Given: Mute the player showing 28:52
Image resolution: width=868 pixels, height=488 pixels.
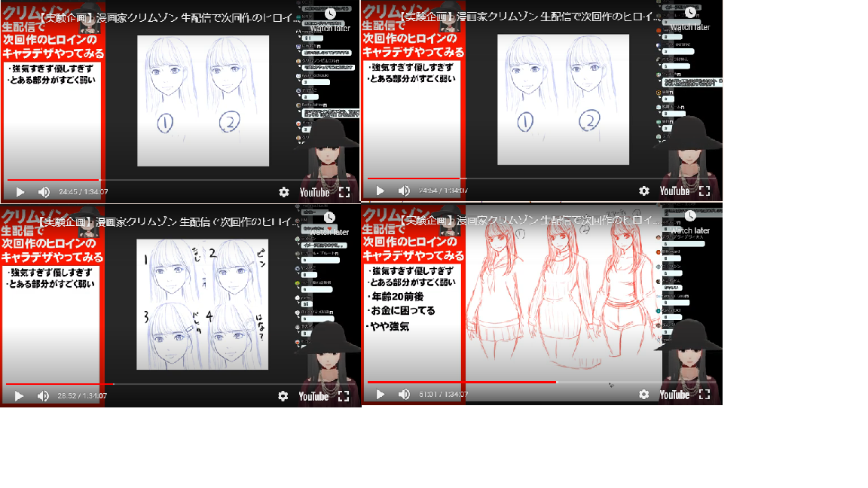Looking at the screenshot, I should [43, 396].
